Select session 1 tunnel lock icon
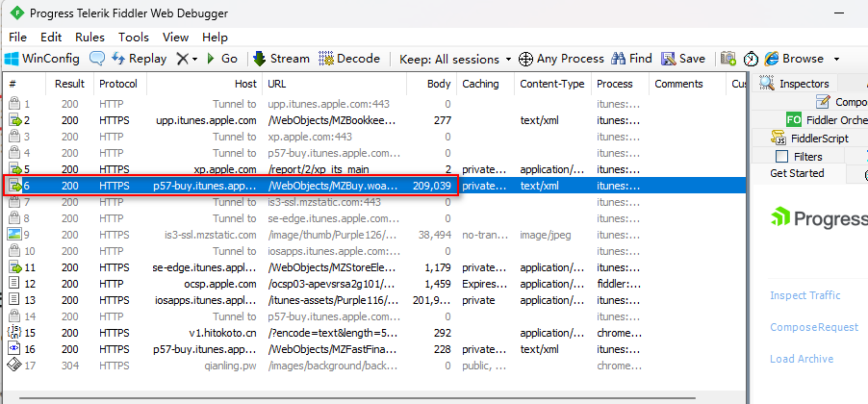 click(14, 104)
